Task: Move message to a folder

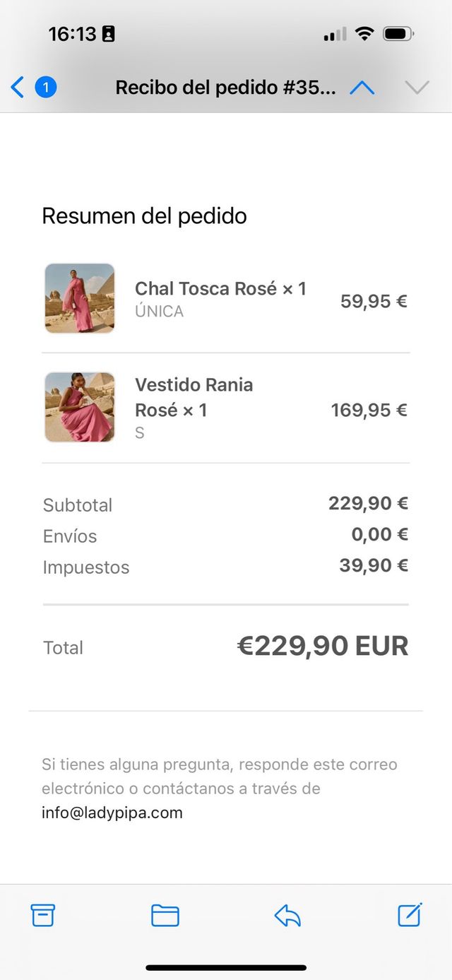Action: click(165, 916)
